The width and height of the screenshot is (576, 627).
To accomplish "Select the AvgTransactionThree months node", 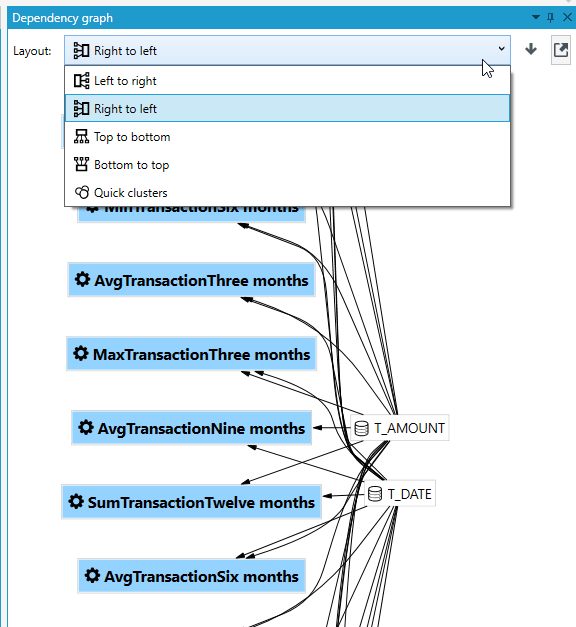I will [192, 280].
